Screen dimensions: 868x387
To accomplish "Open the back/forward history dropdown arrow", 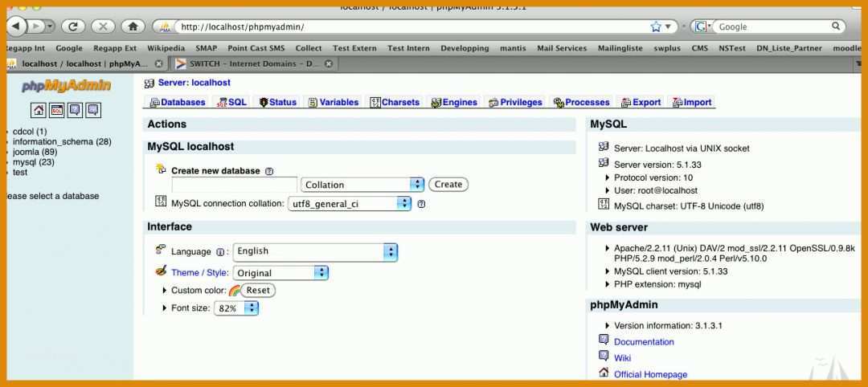I will coord(51,26).
